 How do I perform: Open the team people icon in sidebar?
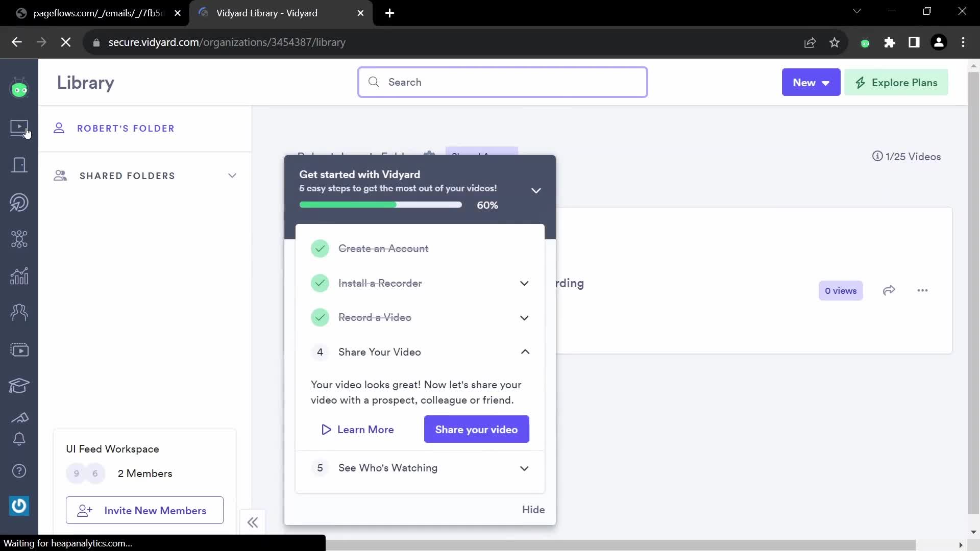click(19, 312)
